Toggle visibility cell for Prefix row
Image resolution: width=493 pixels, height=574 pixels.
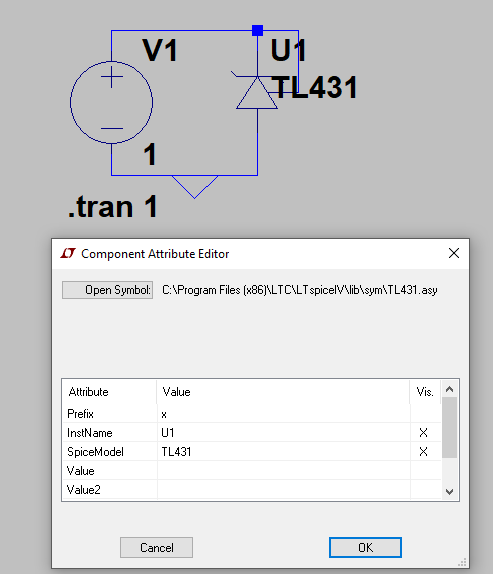pyautogui.click(x=425, y=414)
